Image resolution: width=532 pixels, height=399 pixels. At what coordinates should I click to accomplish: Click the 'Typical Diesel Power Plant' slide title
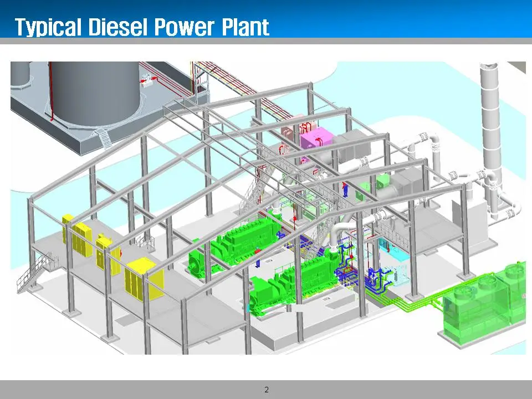pos(142,27)
